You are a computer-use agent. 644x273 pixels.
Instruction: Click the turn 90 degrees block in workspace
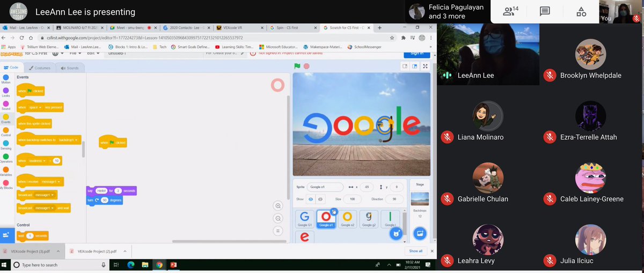point(105,200)
